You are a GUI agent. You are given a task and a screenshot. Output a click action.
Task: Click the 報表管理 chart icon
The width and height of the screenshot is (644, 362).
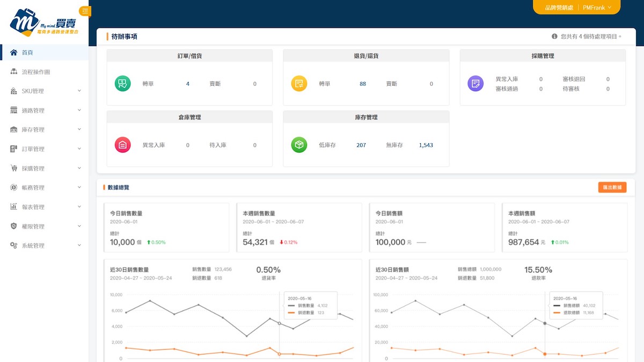click(14, 207)
